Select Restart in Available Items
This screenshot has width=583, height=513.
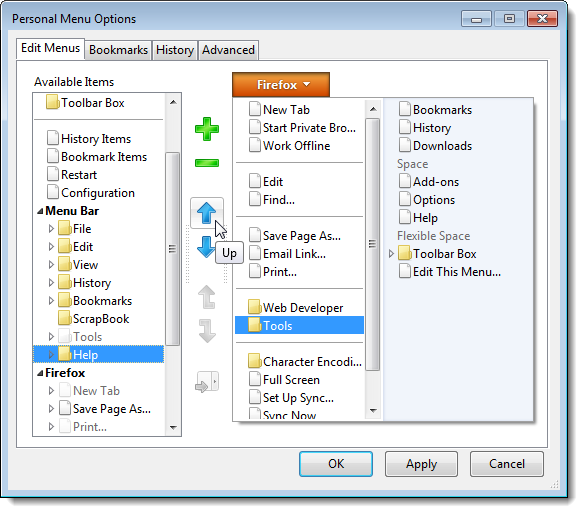coord(72,174)
